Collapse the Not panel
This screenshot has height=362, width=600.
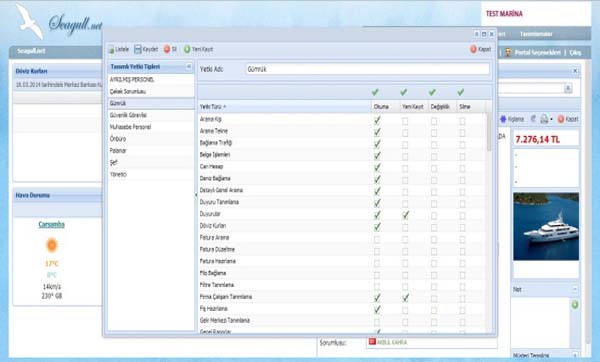(575, 289)
